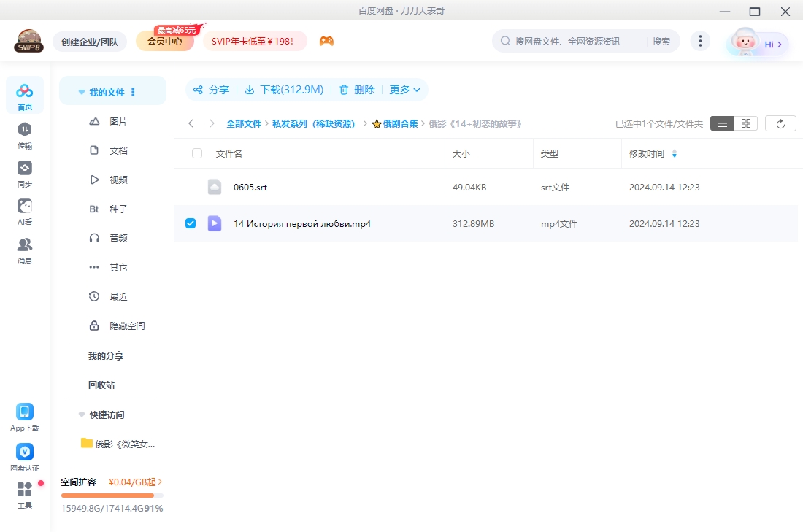
Task: Click the game controller icon in the header
Action: (326, 42)
